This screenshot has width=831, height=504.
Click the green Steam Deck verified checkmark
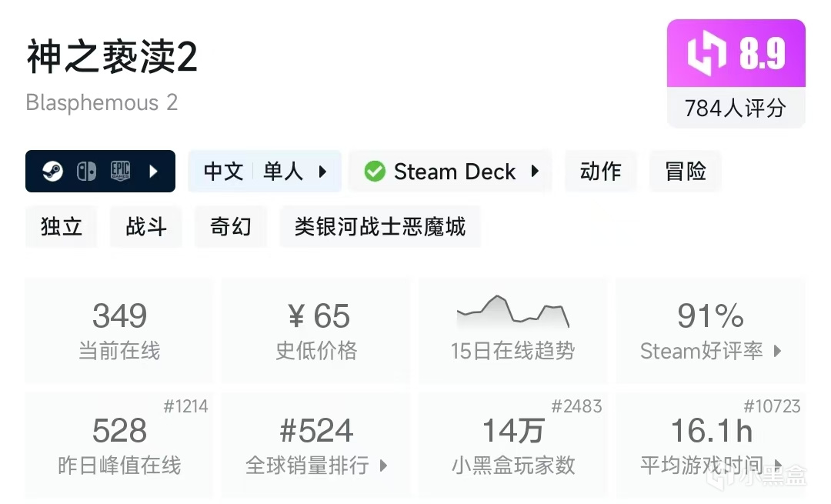click(375, 171)
